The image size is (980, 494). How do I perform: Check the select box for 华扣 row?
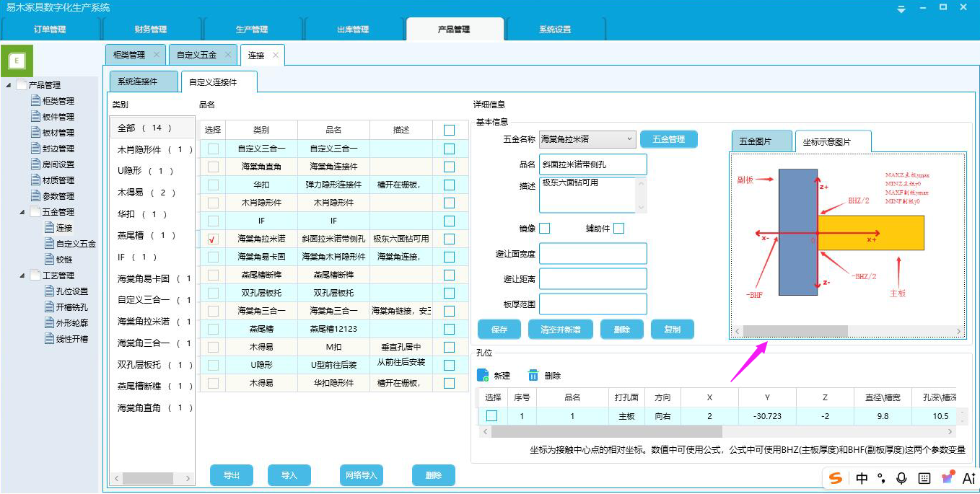[x=213, y=185]
